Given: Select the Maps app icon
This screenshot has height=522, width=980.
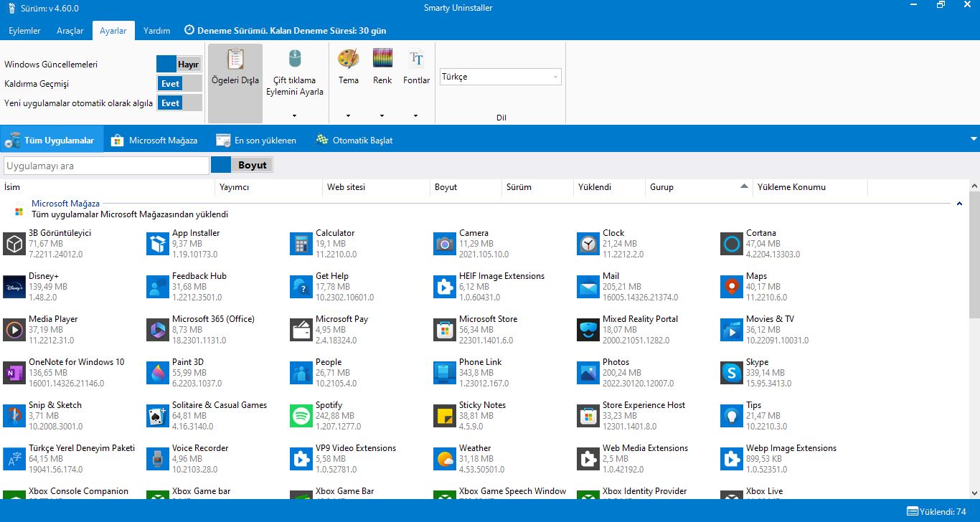Looking at the screenshot, I should click(x=732, y=287).
